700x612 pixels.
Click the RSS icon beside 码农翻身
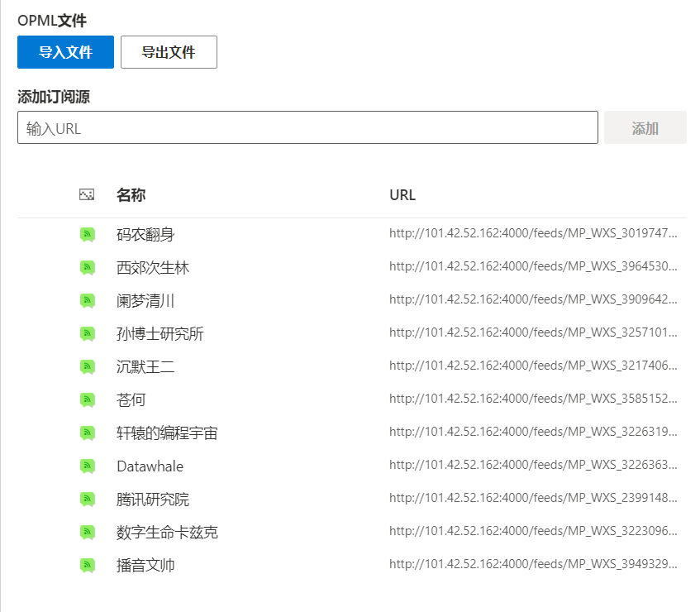click(88, 234)
